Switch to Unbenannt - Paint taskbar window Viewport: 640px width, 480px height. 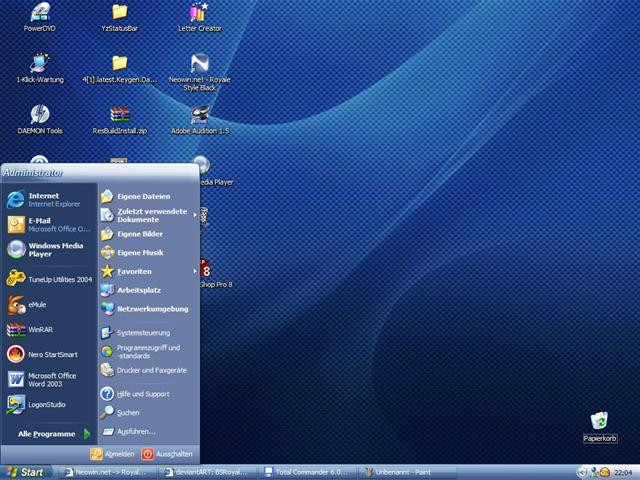click(407, 472)
